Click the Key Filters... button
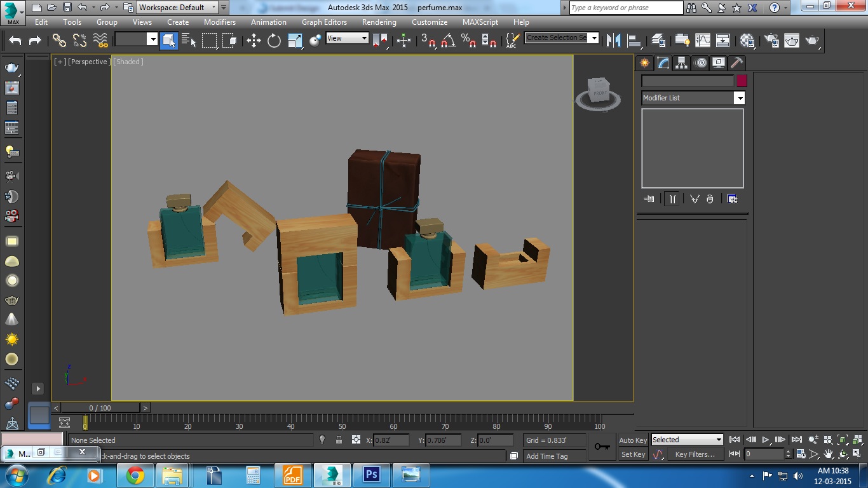The image size is (868, 488). (x=695, y=454)
